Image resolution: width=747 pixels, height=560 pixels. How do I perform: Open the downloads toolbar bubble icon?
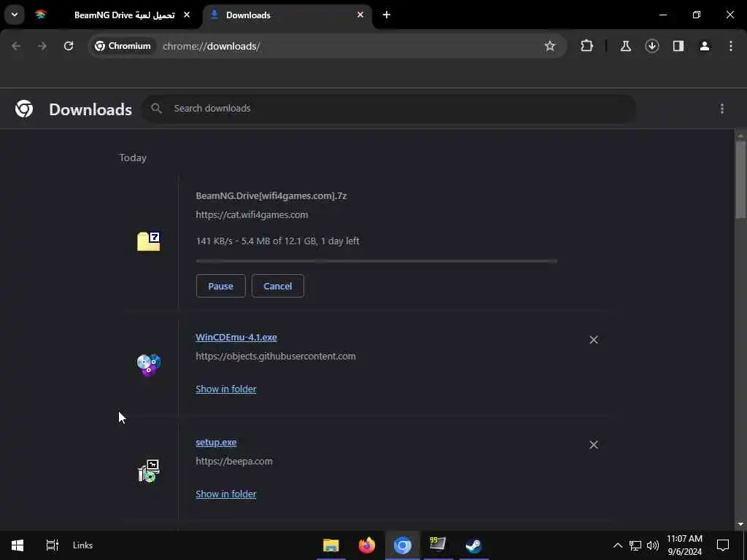coord(651,46)
